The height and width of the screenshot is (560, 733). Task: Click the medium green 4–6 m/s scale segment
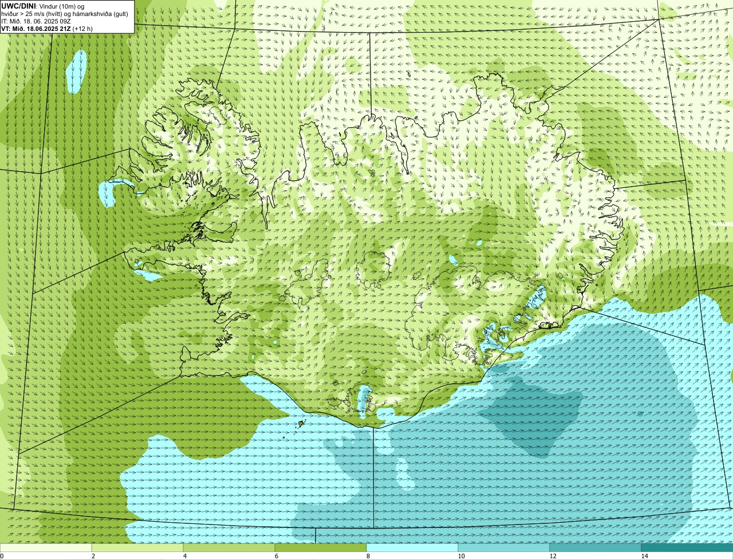point(229,547)
